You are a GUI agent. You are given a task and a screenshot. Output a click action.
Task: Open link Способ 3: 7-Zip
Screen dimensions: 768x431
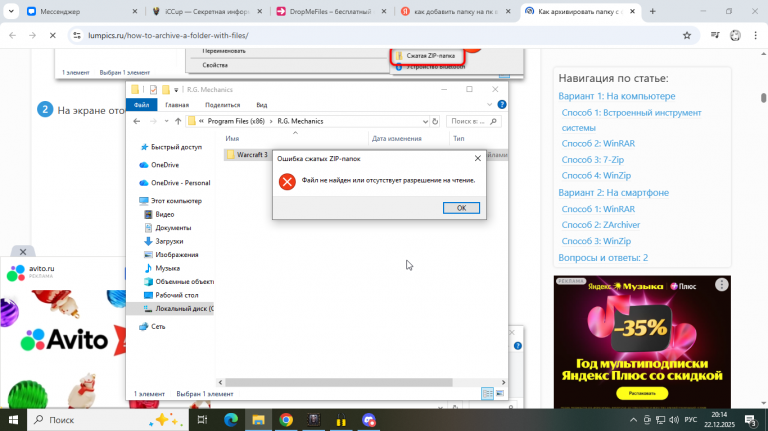(593, 160)
